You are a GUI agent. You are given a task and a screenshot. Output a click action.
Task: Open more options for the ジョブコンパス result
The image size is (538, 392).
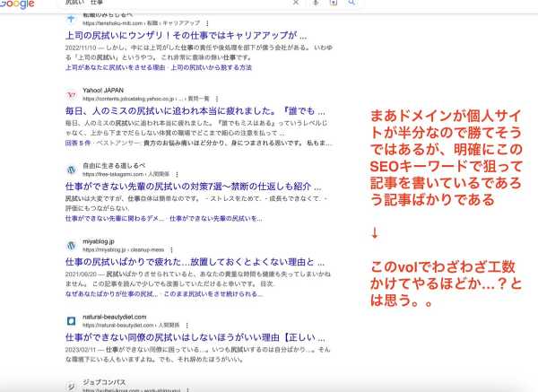tap(187, 390)
